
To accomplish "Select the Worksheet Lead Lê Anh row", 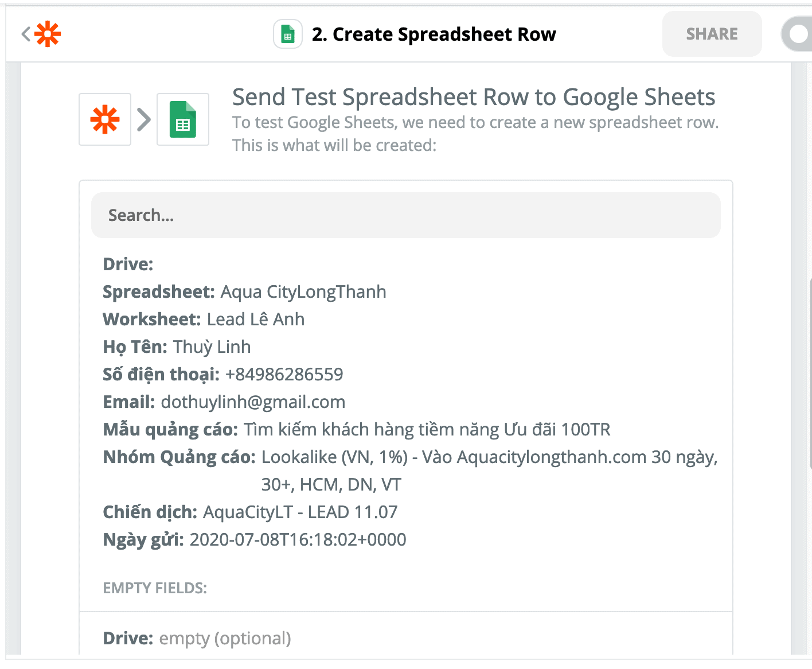I will click(x=204, y=319).
